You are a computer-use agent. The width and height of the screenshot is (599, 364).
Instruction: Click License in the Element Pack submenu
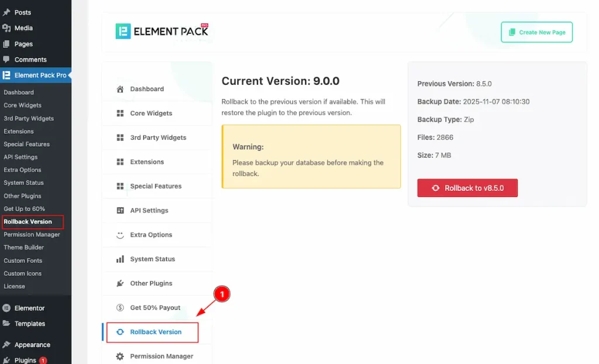pyautogui.click(x=15, y=286)
